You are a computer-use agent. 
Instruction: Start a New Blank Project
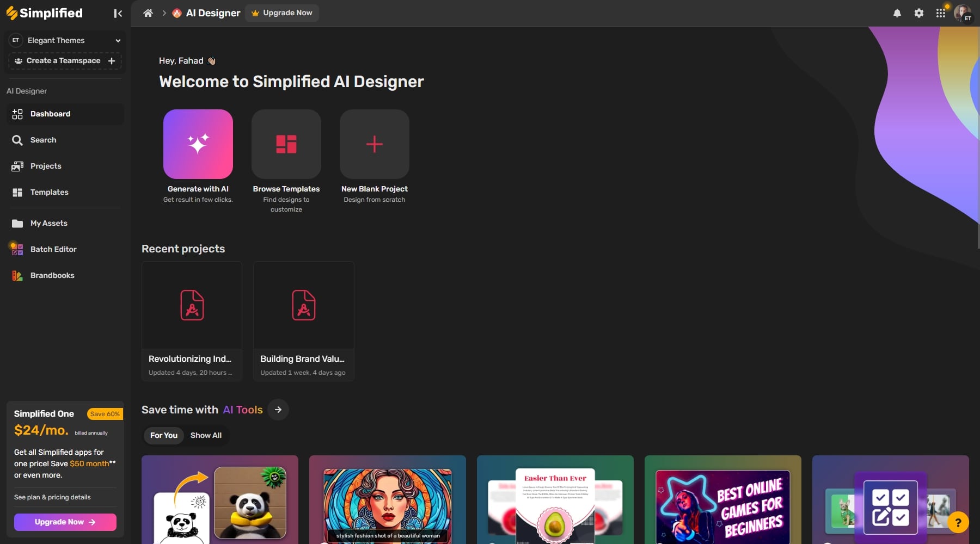pyautogui.click(x=375, y=144)
